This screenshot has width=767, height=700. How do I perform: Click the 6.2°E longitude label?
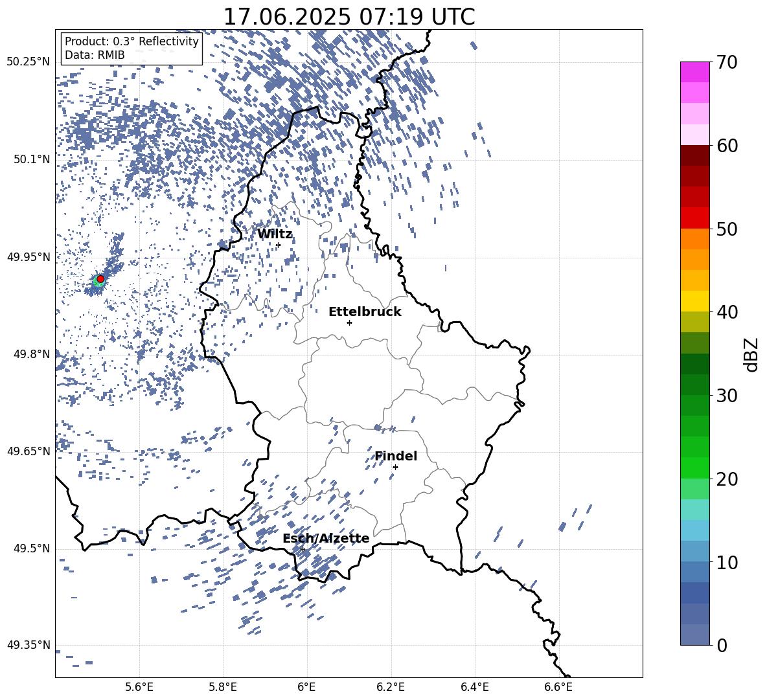(x=391, y=687)
